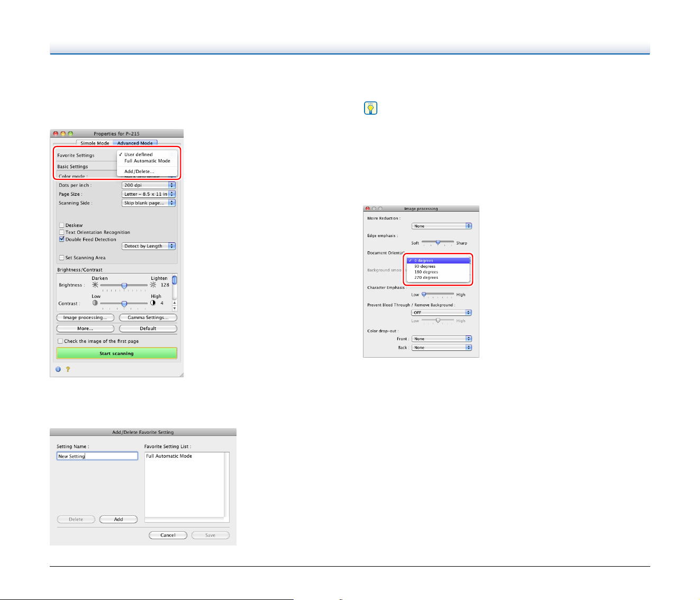Click the Setting Name text field
This screenshot has width=700, height=600.
(97, 456)
